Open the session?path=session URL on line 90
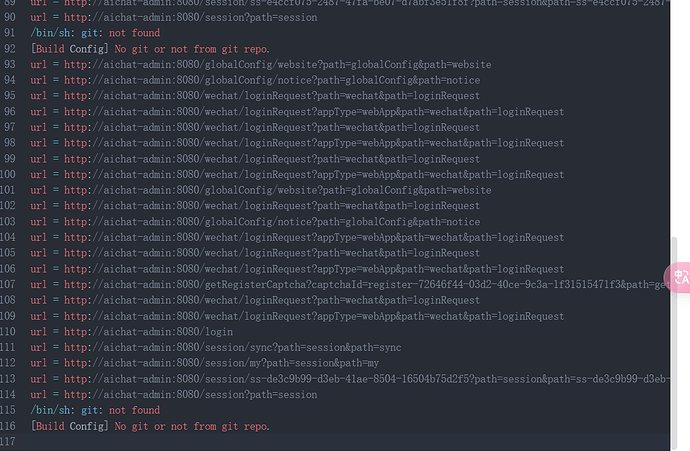690x451 pixels. [191, 18]
